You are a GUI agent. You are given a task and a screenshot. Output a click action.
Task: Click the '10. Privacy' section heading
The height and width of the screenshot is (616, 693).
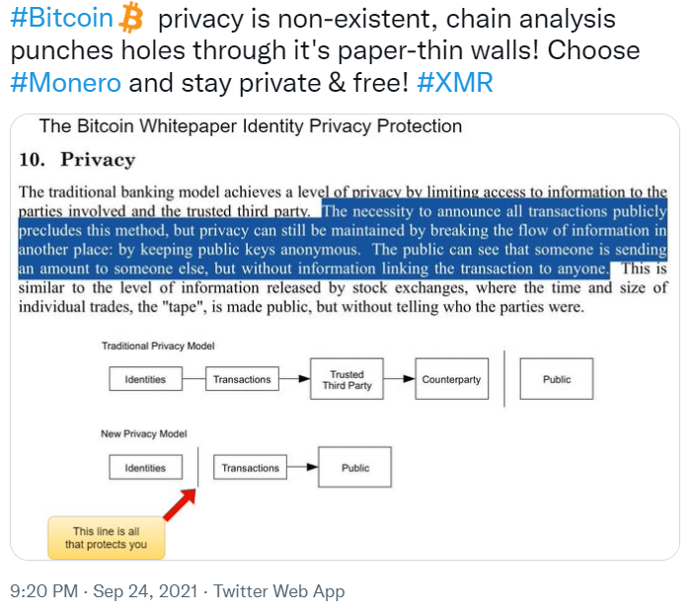77,160
